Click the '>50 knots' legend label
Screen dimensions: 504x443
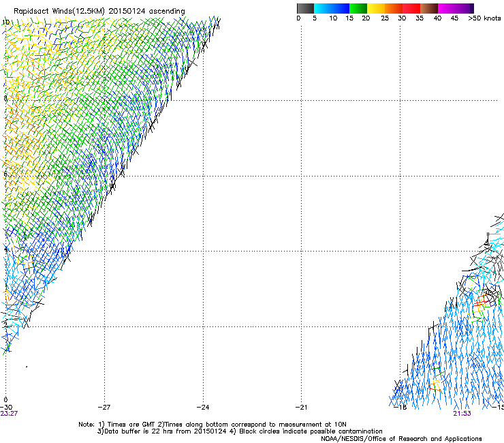[x=484, y=18]
